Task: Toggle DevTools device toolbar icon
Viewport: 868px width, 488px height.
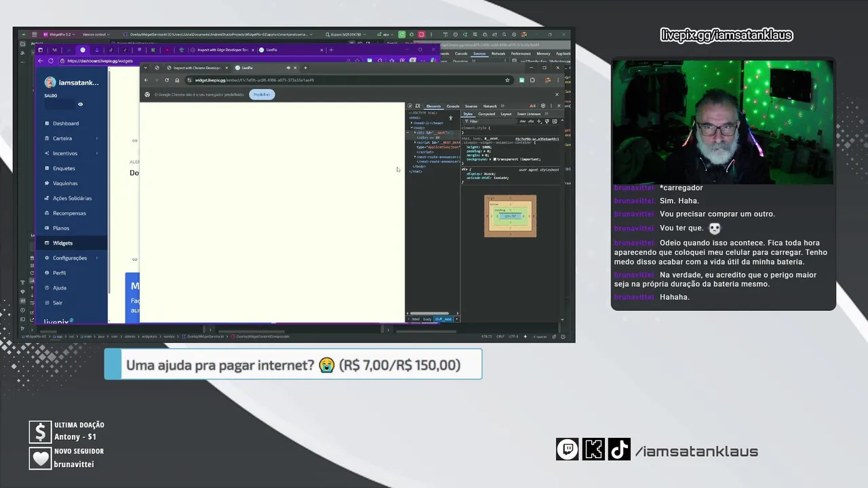Action: coord(418,106)
